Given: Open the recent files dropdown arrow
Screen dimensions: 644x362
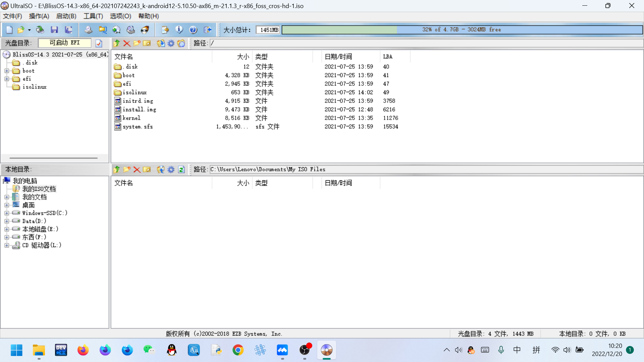Looking at the screenshot, I should tap(30, 30).
